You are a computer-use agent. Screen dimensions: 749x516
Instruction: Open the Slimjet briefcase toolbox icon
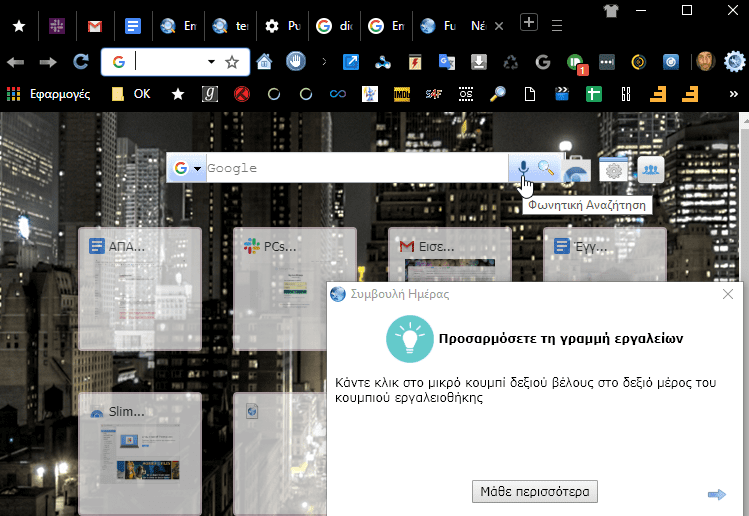(x=576, y=169)
